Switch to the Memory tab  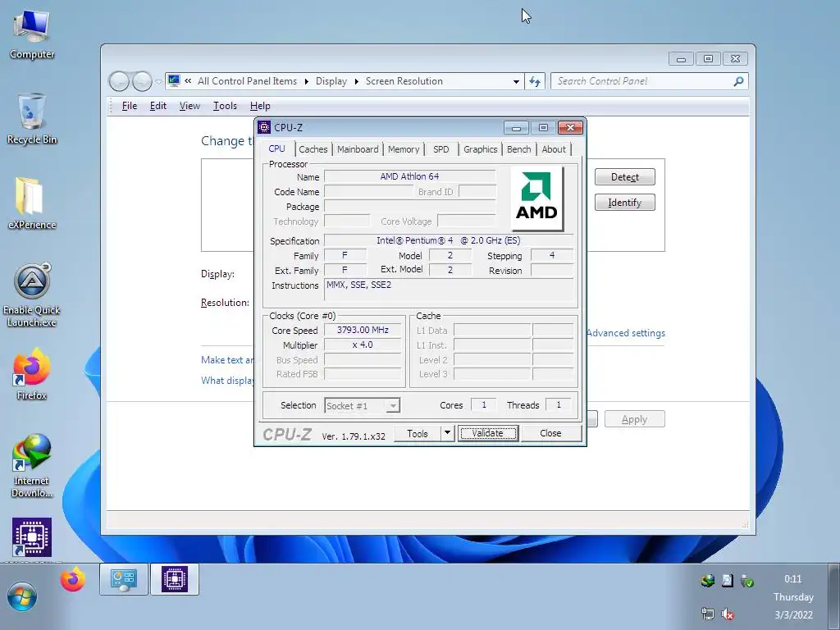[404, 149]
